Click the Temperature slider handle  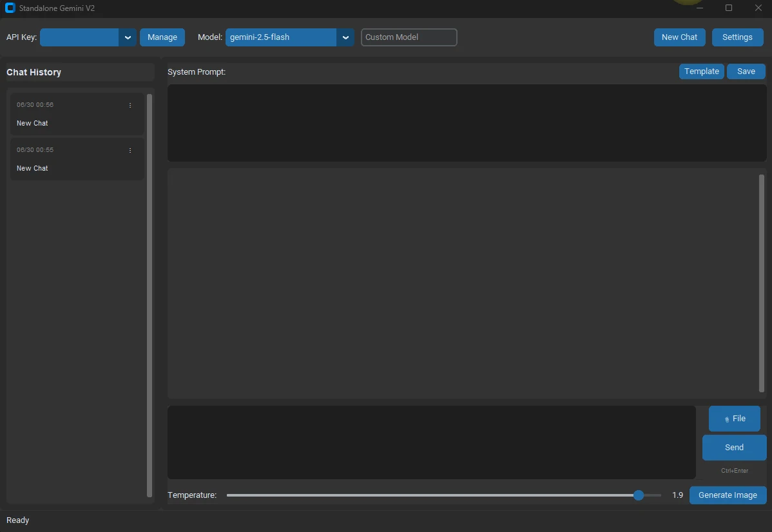[639, 495]
